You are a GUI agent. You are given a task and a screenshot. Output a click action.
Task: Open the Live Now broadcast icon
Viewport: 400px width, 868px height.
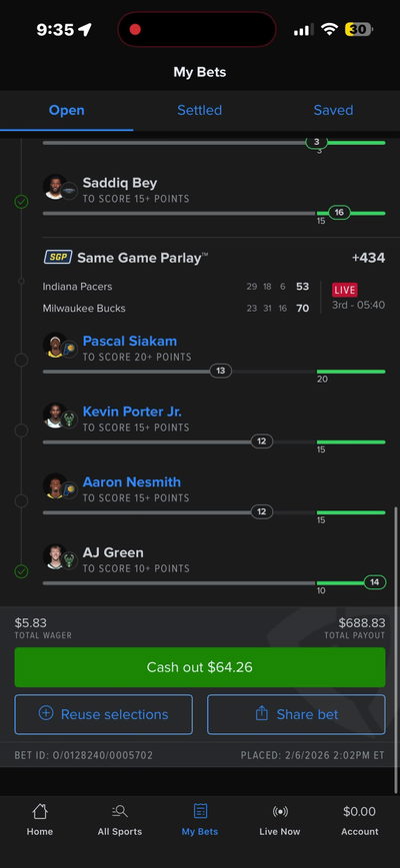tap(280, 811)
